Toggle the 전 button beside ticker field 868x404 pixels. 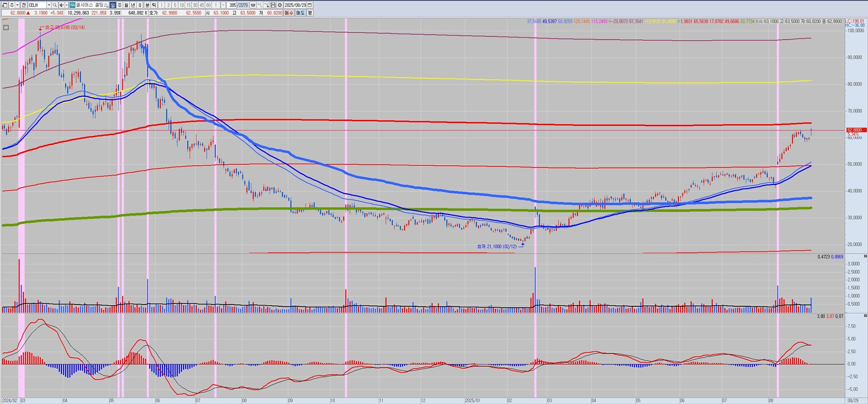click(24, 5)
